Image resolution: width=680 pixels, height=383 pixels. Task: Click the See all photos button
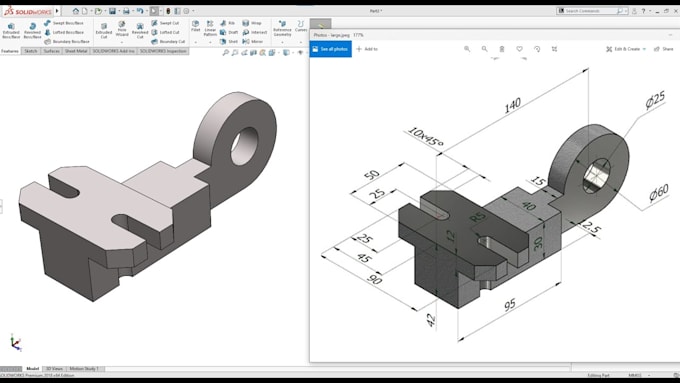(x=330, y=49)
